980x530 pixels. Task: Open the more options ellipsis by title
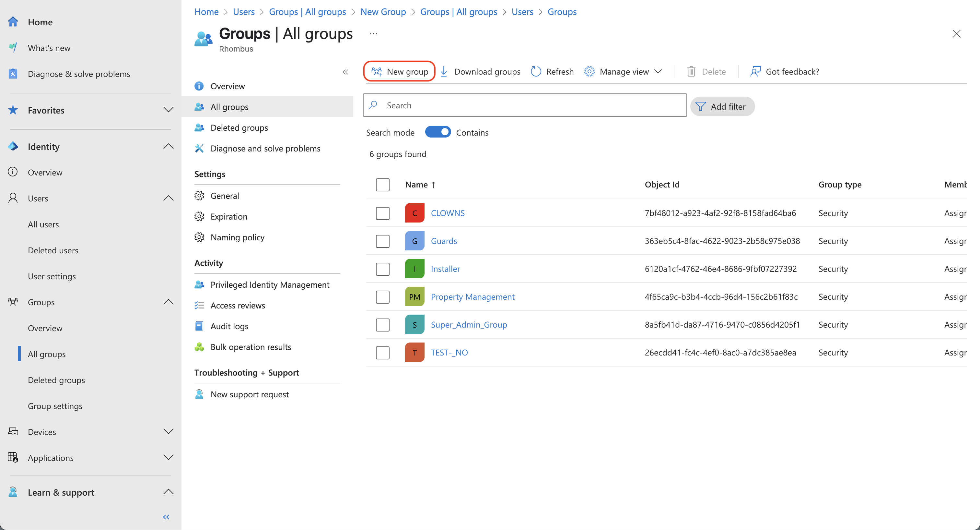[374, 33]
